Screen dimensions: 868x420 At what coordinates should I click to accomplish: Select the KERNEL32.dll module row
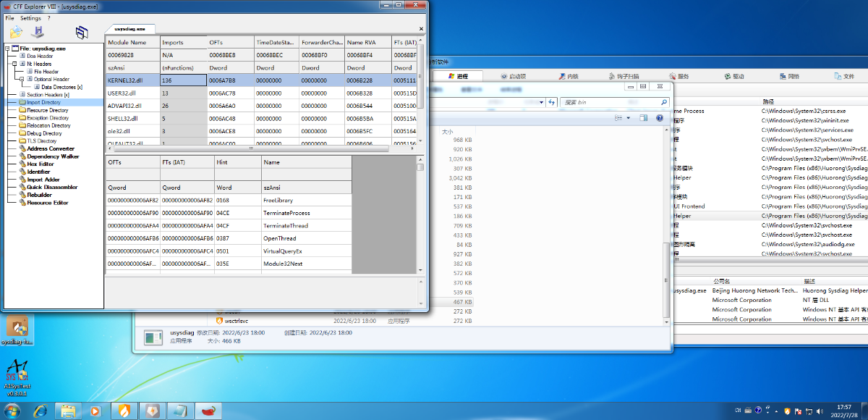pyautogui.click(x=261, y=80)
